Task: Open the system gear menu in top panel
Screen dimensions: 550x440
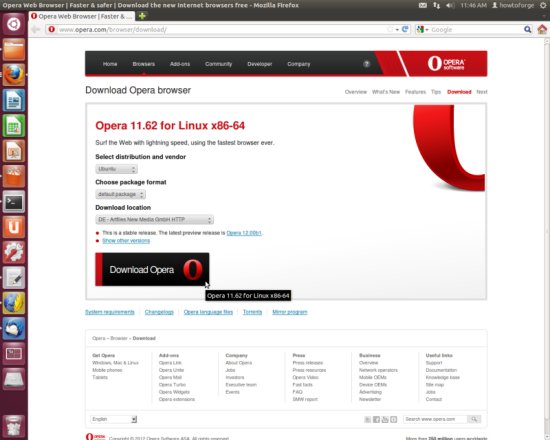Action: click(543, 5)
